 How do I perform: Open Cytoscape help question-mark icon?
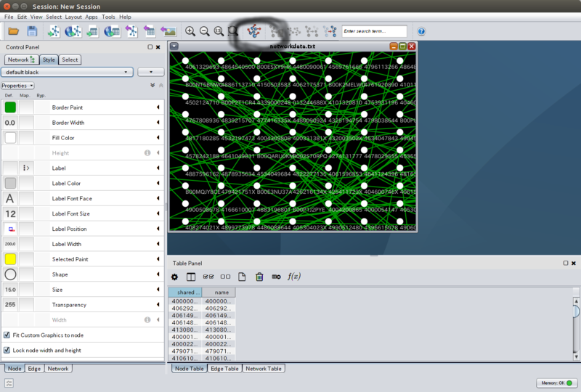pyautogui.click(x=421, y=31)
